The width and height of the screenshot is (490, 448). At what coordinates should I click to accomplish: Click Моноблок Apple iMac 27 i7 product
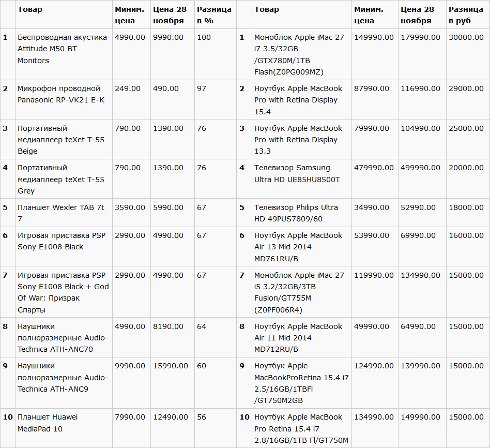coord(299,55)
